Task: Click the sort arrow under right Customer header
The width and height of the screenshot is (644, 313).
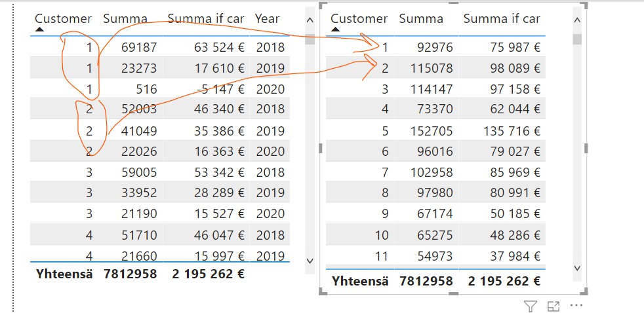Action: click(335, 29)
